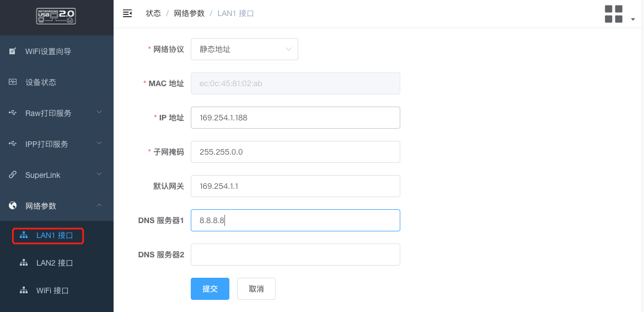Viewport: 644px width, 312px height.
Task: Click the 网络参数 globe icon
Action: 13,206
